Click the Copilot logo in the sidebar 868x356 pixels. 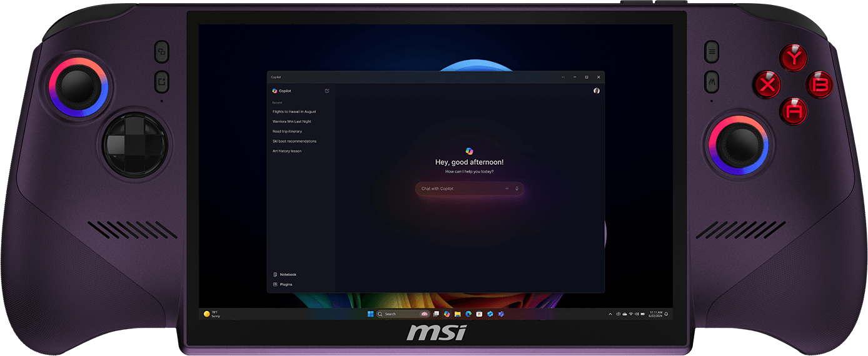click(x=275, y=91)
